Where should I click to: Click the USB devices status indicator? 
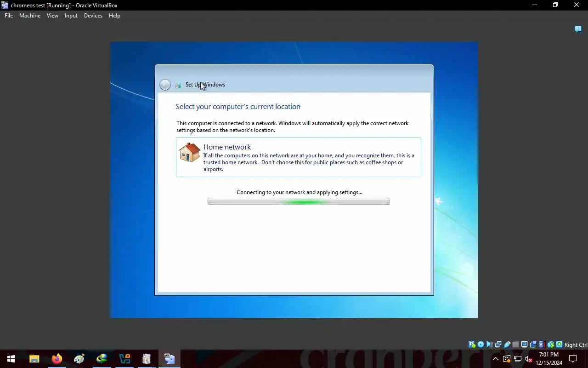tap(507, 345)
